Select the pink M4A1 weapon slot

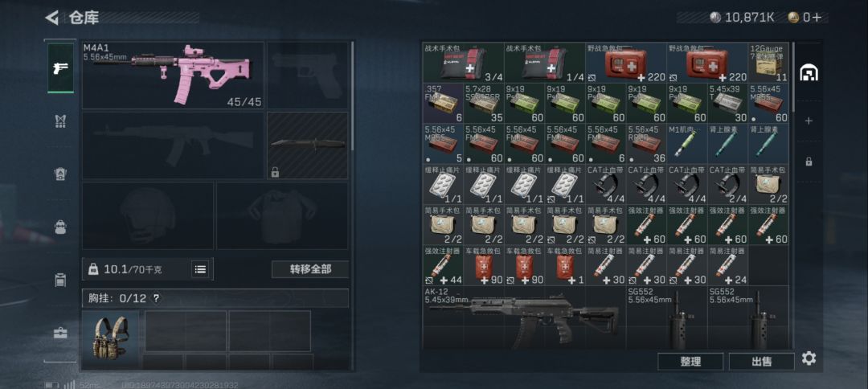[173, 76]
